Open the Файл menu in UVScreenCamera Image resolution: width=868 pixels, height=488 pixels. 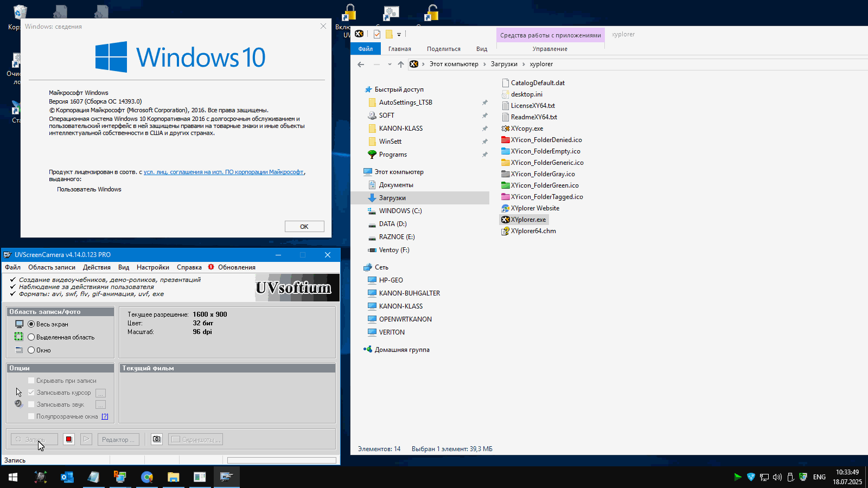12,267
